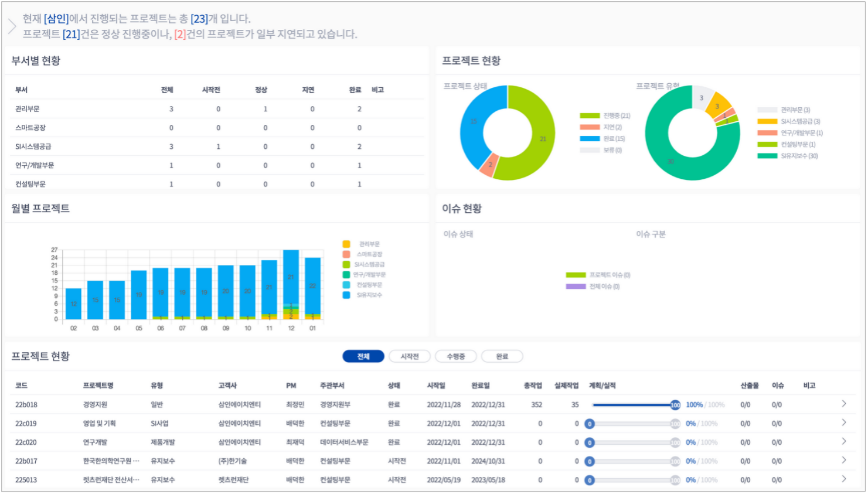Click the 시작전 filter button

click(409, 356)
